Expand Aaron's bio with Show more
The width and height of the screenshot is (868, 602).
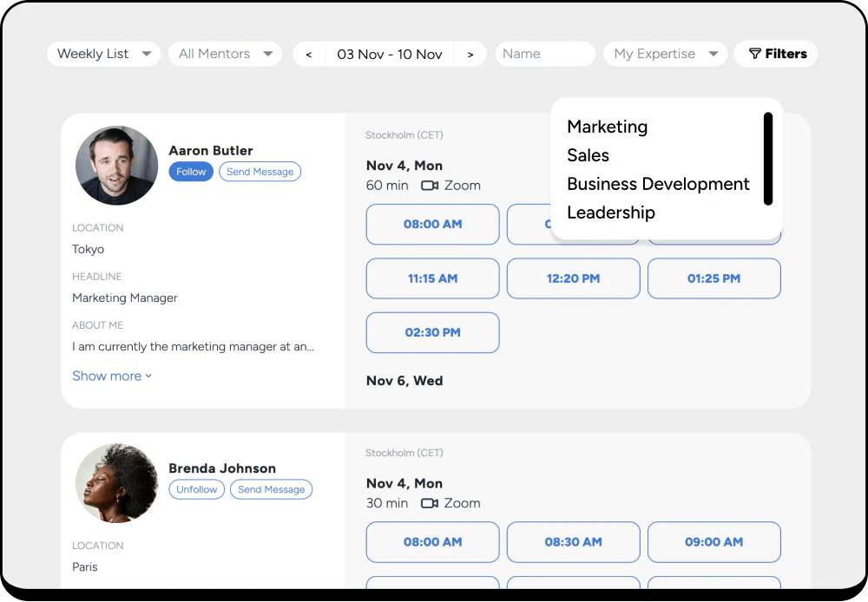pos(112,376)
